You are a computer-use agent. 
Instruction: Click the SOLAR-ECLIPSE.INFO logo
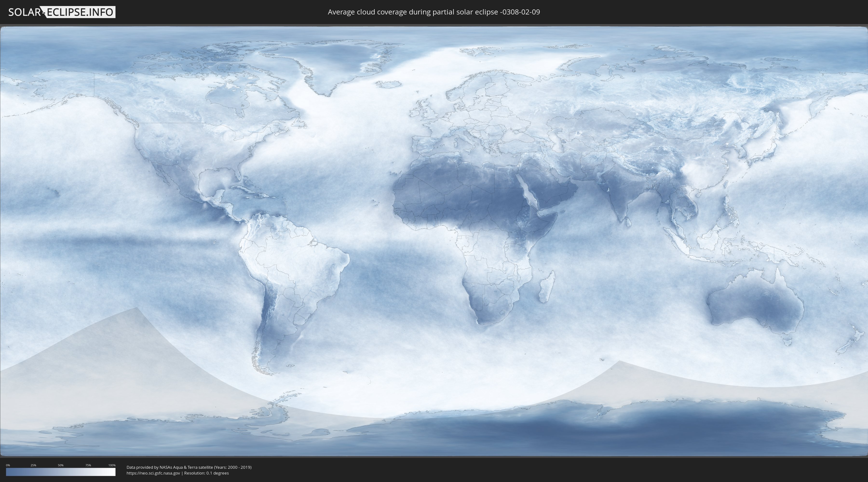(62, 12)
